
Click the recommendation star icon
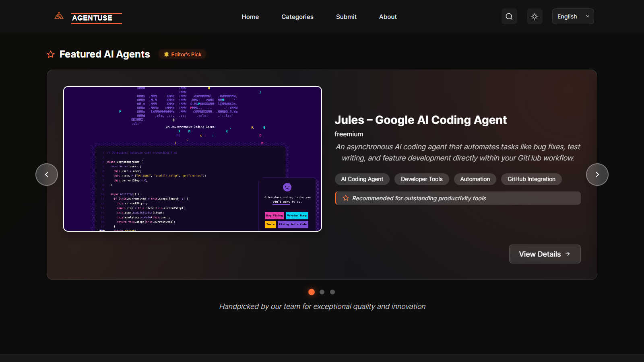coord(346,198)
